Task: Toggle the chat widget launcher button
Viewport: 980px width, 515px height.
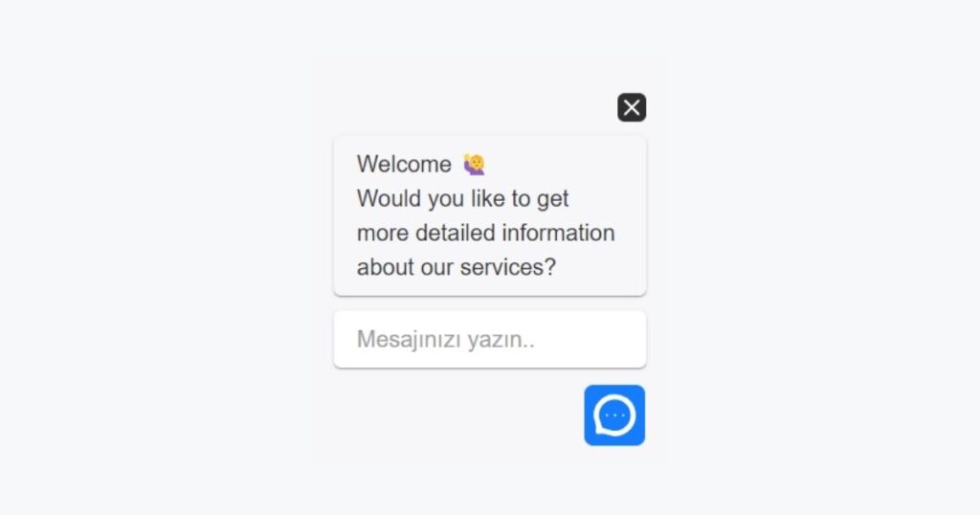Action: click(x=614, y=415)
